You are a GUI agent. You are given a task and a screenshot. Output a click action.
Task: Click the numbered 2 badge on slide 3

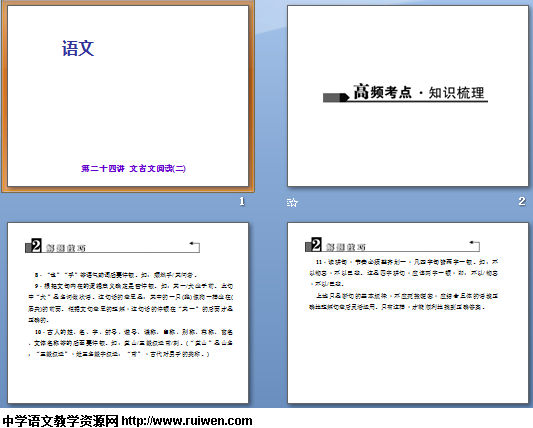[36, 245]
